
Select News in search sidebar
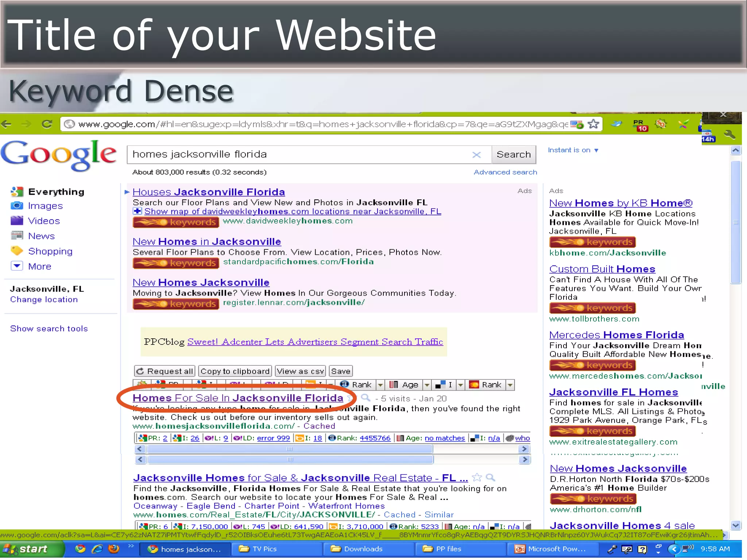pyautogui.click(x=42, y=236)
